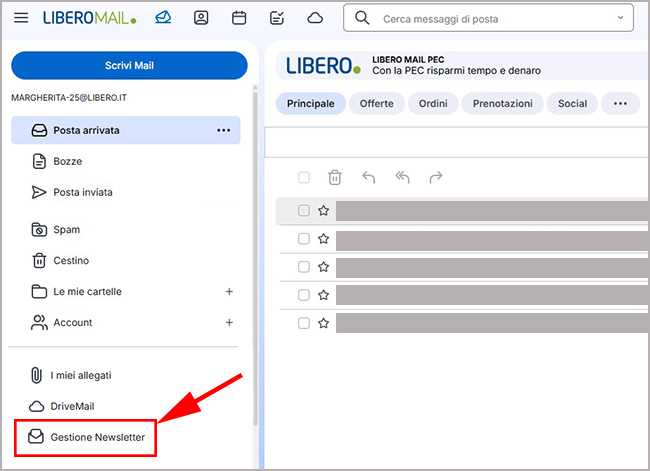Open the Cloud drive icon in header

[315, 18]
